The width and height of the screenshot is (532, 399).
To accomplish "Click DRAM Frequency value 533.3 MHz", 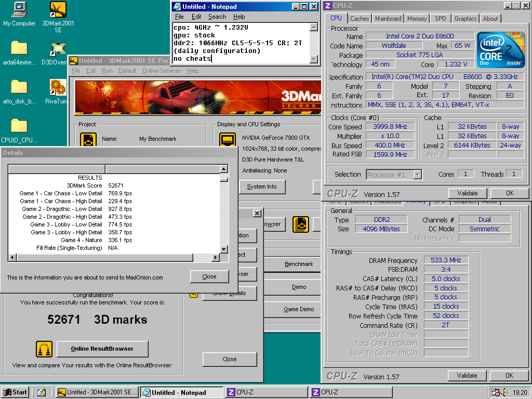I will point(446,260).
